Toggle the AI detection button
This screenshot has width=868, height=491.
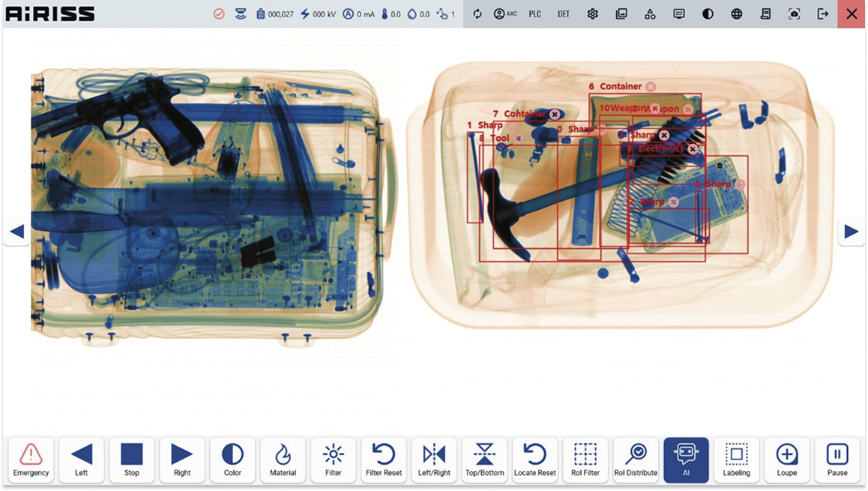point(686,460)
